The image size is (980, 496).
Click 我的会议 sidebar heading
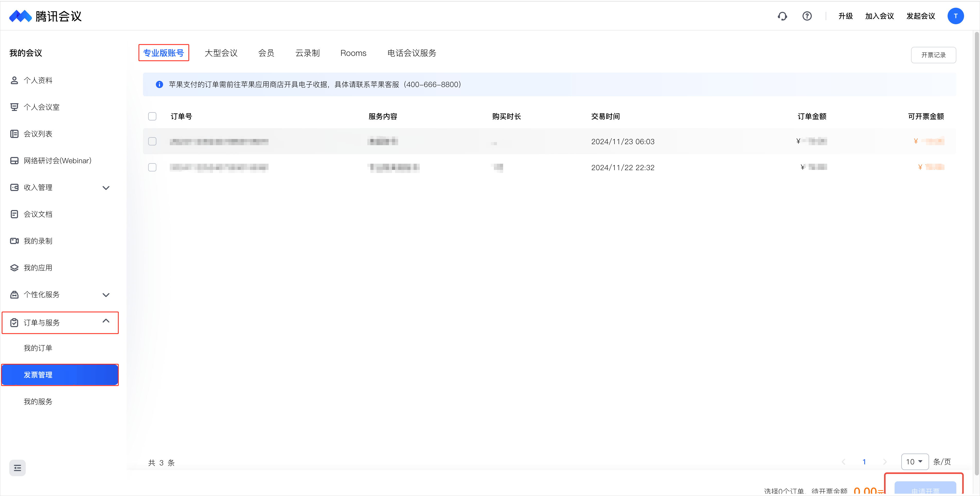[x=25, y=53]
